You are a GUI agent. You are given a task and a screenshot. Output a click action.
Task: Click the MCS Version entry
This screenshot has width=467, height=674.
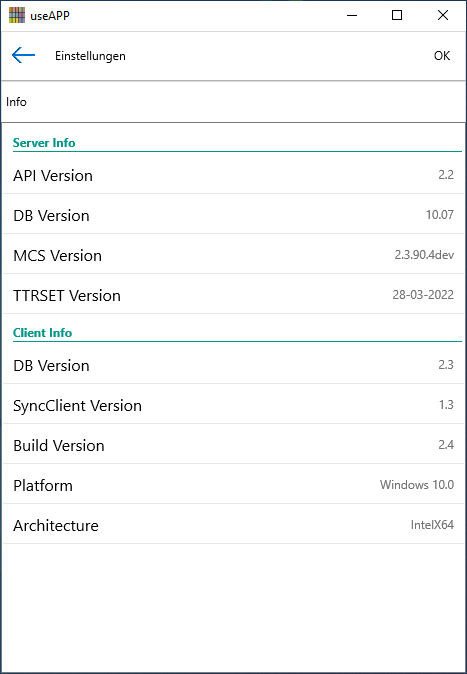pos(234,255)
